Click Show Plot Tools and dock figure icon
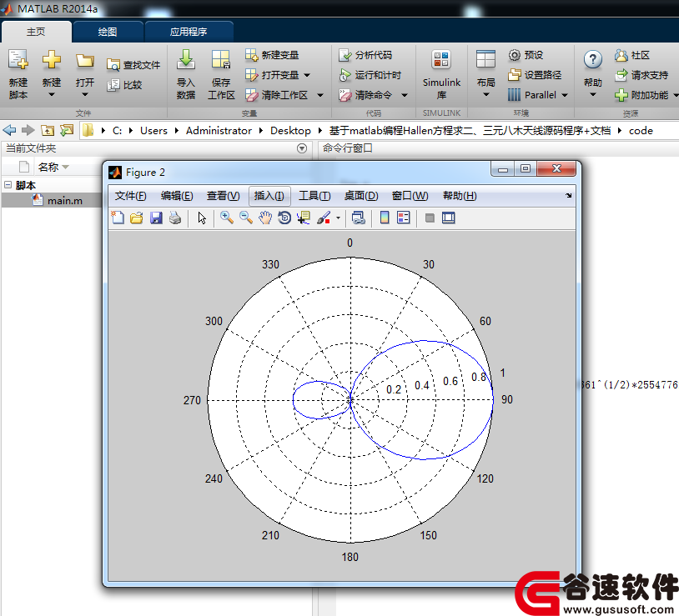The width and height of the screenshot is (679, 616). click(448, 218)
